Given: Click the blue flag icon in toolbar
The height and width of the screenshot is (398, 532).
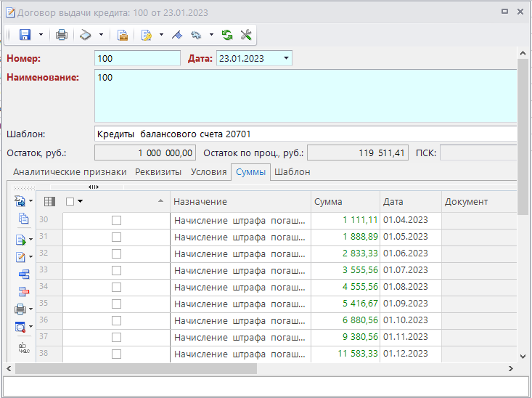Looking at the screenshot, I should 177,34.
